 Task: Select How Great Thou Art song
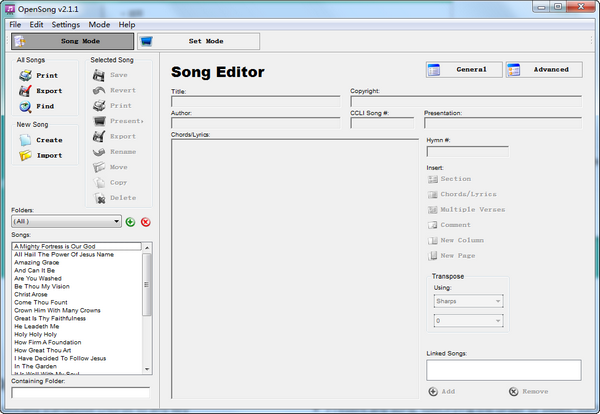pyautogui.click(x=44, y=349)
